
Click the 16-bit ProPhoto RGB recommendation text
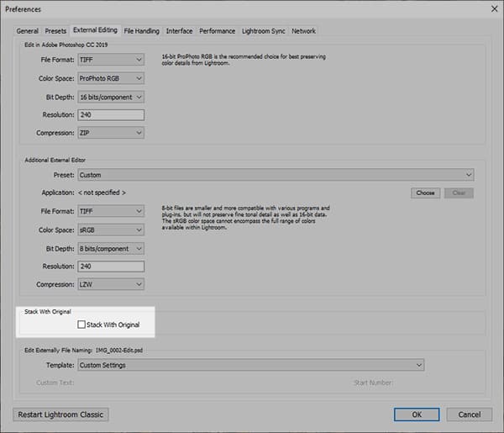pyautogui.click(x=244, y=60)
